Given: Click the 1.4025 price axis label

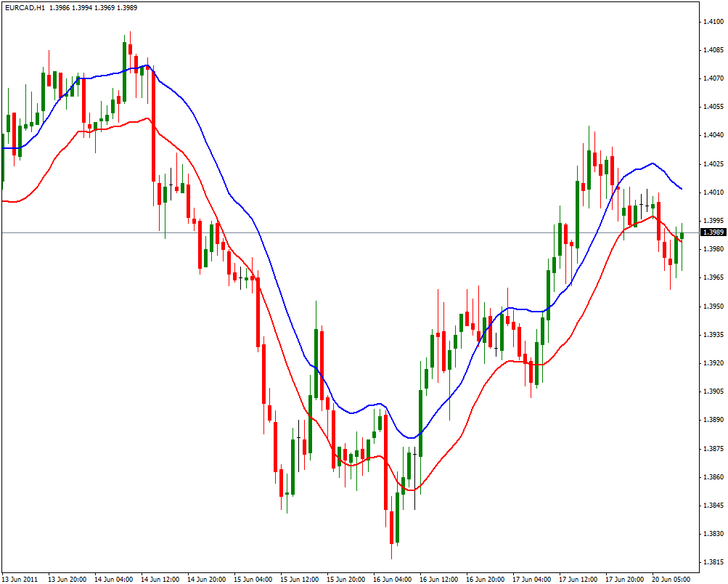Looking at the screenshot, I should [713, 164].
